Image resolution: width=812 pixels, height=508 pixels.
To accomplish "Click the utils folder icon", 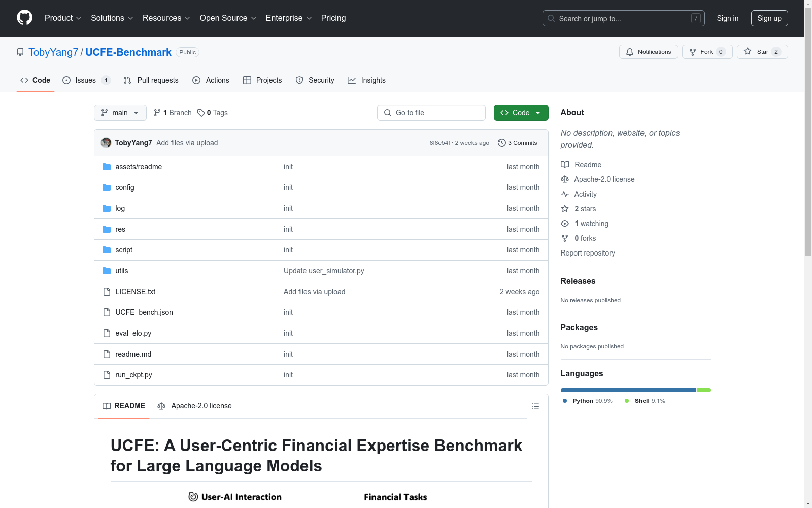I will pos(107,271).
